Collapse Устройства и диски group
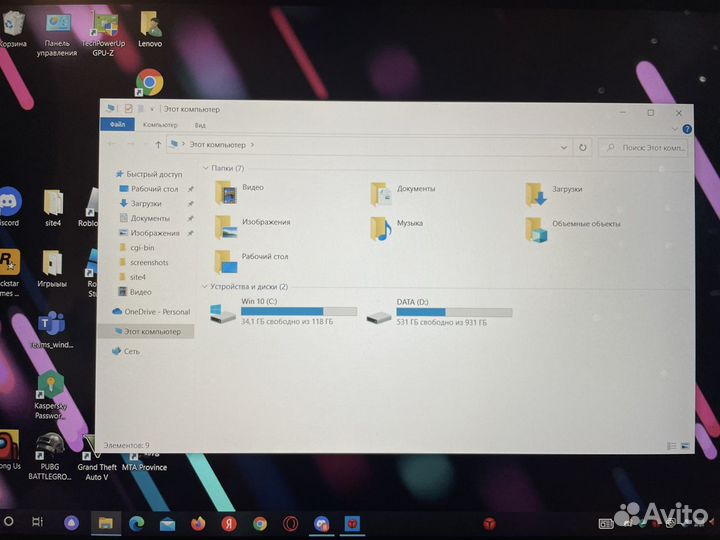This screenshot has width=720, height=540. coord(205,287)
